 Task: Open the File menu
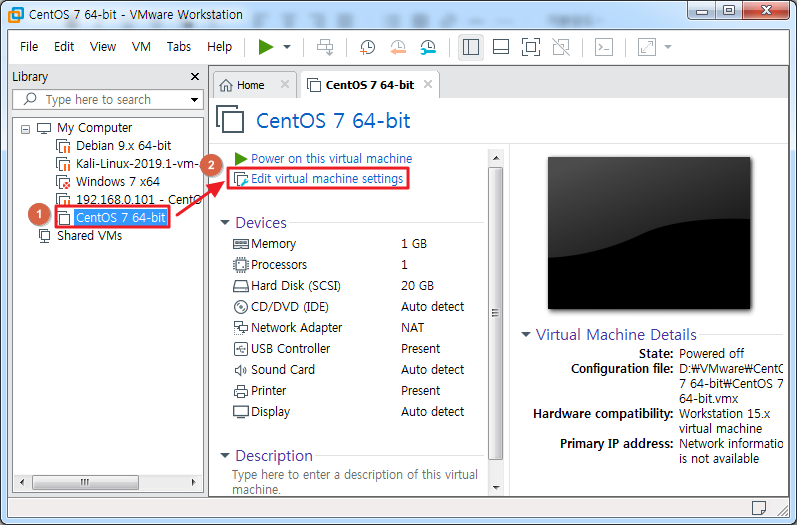tap(29, 47)
